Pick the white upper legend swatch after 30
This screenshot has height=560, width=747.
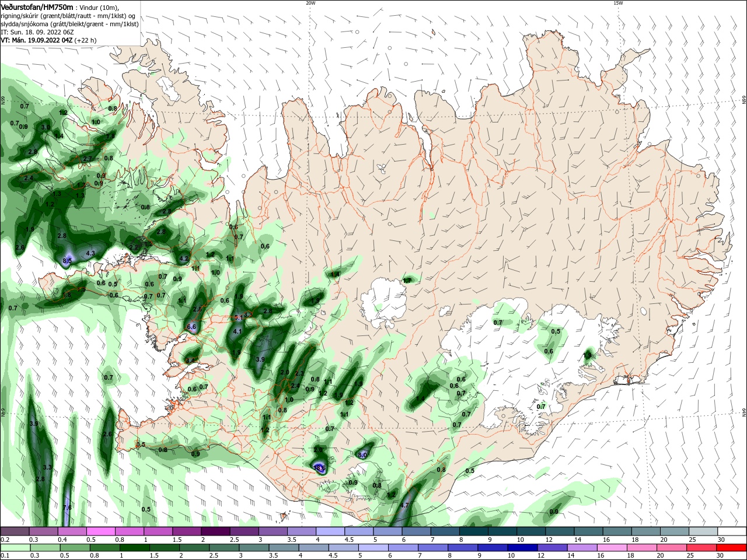[x=731, y=531]
